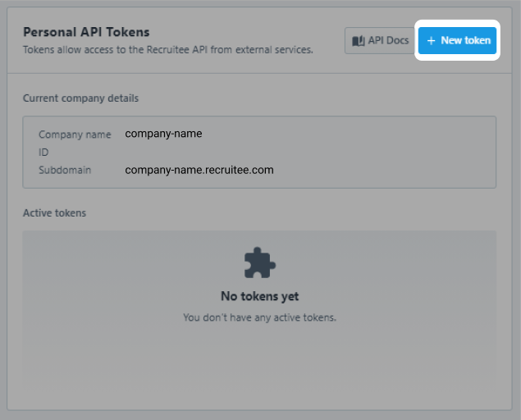Click the 'You don't have any active tokens' text
The image size is (521, 420).
(259, 317)
